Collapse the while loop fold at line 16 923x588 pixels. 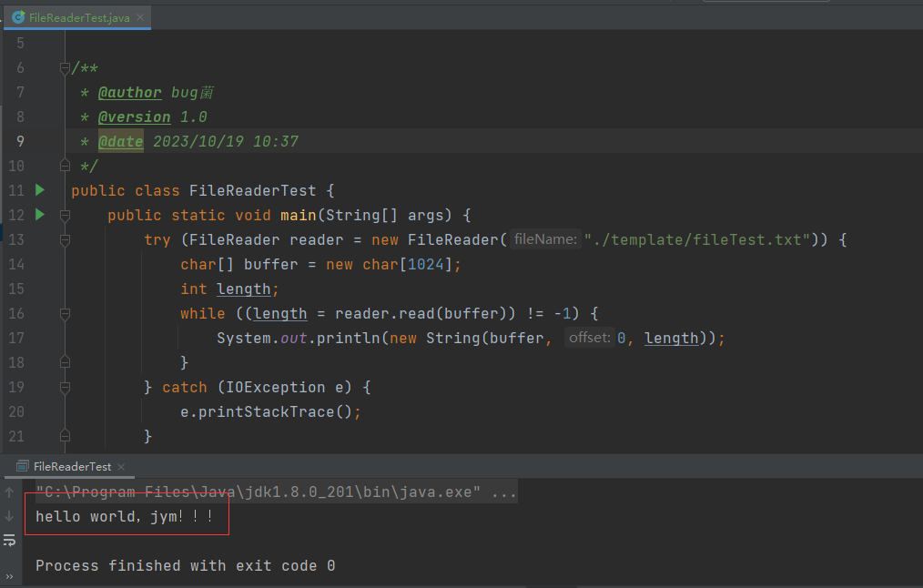[x=66, y=314]
